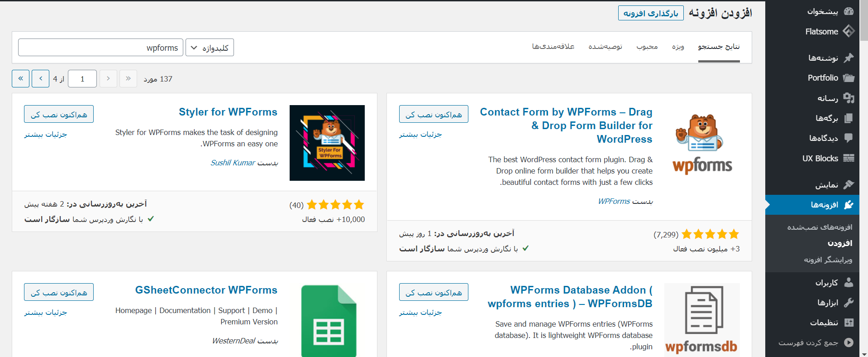Open the media library icon
Viewport: 868px width, 357px height.
coord(849,98)
